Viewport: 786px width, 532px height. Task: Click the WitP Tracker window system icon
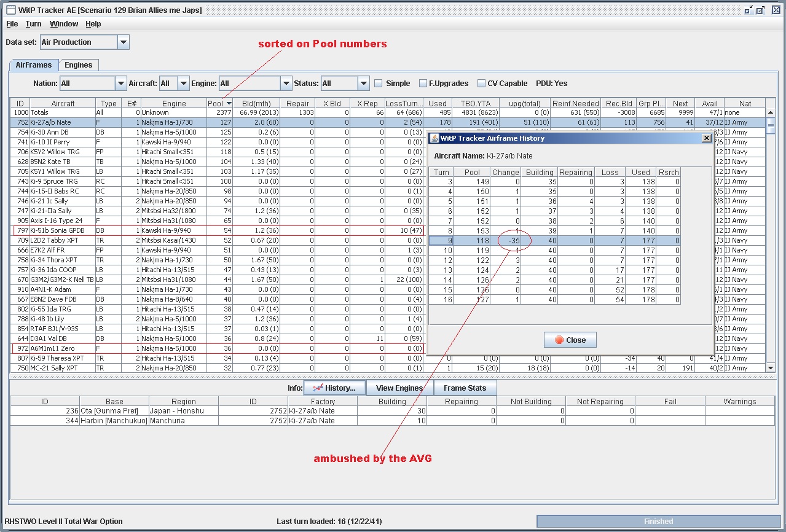[10, 10]
